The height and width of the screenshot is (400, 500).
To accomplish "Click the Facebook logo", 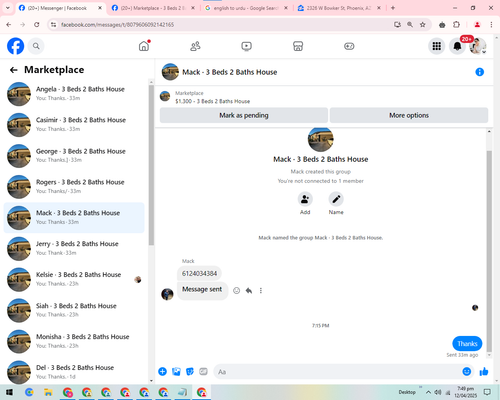I will point(16,46).
